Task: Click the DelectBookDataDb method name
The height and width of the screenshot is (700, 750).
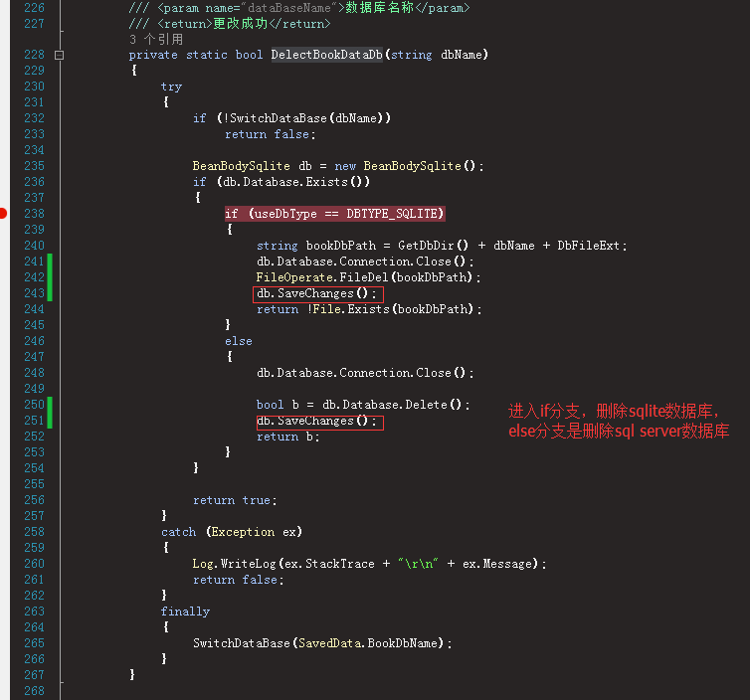Action: (x=326, y=55)
